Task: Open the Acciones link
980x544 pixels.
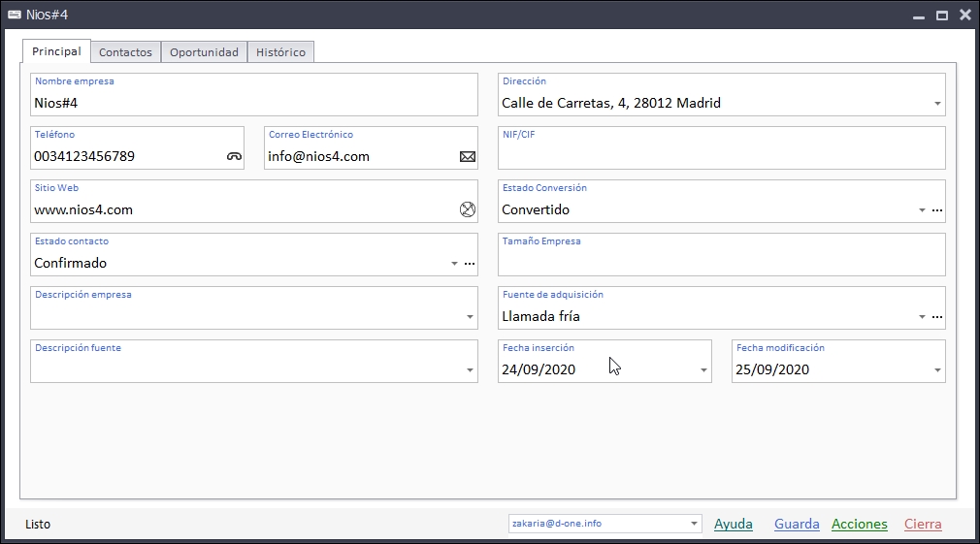Action: pyautogui.click(x=859, y=524)
